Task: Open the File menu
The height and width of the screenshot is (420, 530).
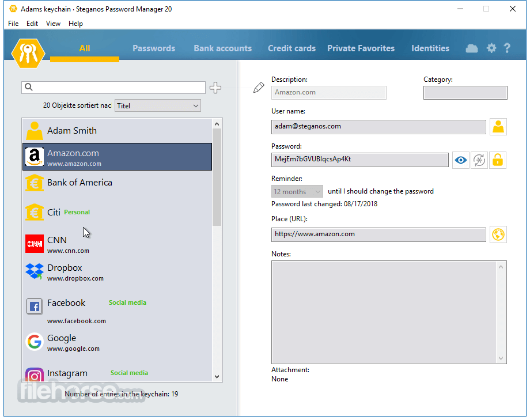Action: [x=13, y=23]
